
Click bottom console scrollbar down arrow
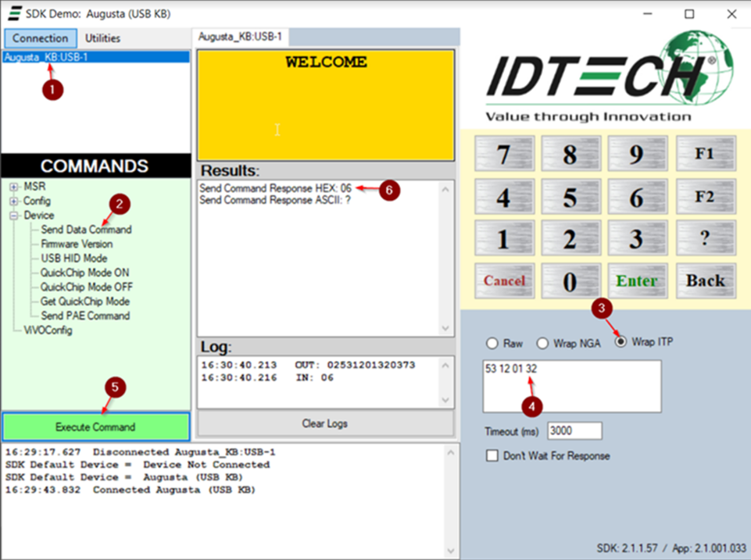[451, 551]
